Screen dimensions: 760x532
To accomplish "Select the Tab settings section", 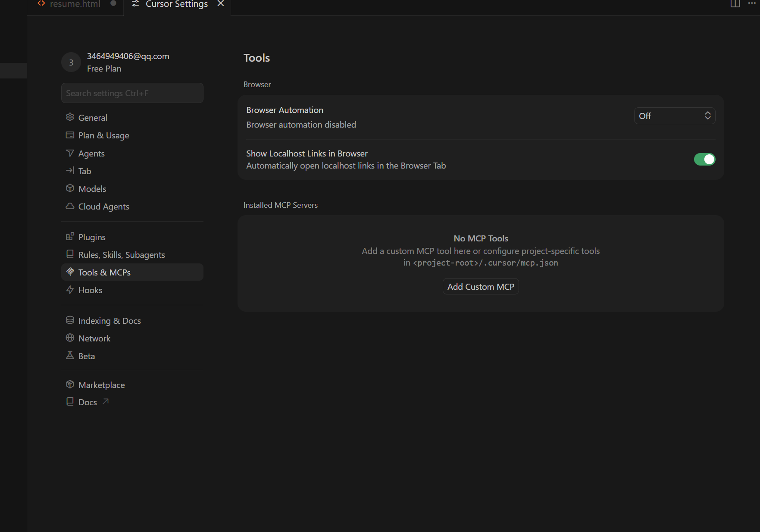I will tap(132, 171).
